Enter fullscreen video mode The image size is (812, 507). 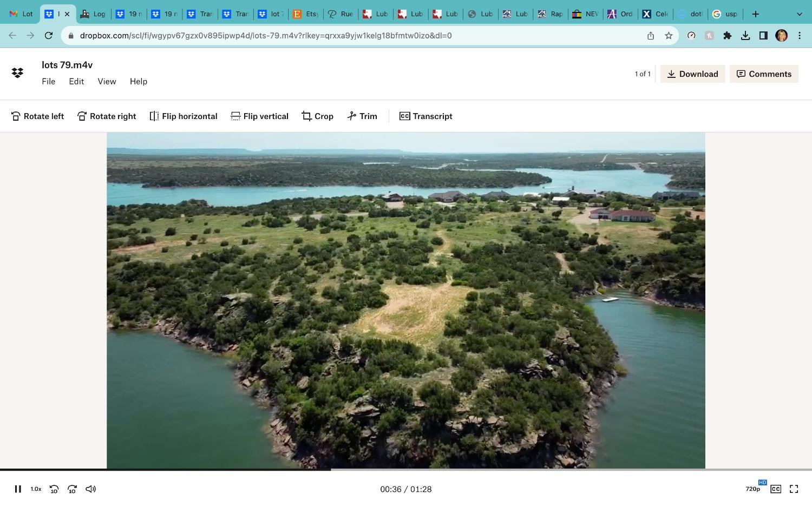tap(794, 489)
